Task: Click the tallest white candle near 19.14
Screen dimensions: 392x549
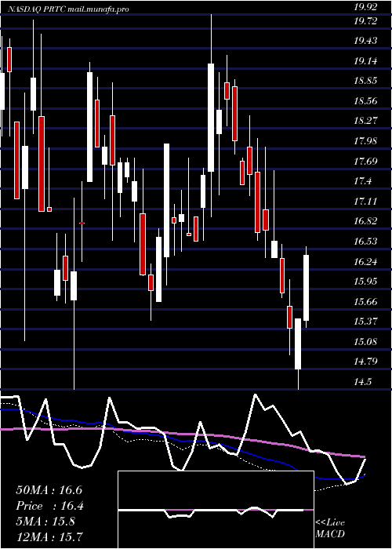Action: coord(211,118)
